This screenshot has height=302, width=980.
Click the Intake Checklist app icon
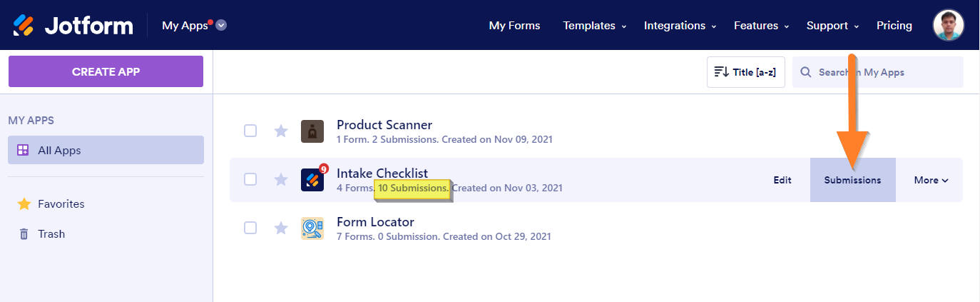pyautogui.click(x=312, y=180)
